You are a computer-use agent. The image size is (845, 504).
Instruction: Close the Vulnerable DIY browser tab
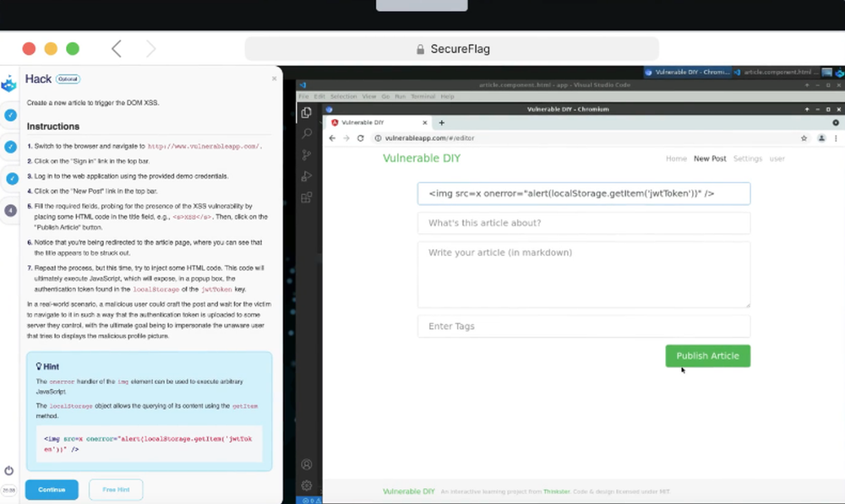(x=425, y=122)
